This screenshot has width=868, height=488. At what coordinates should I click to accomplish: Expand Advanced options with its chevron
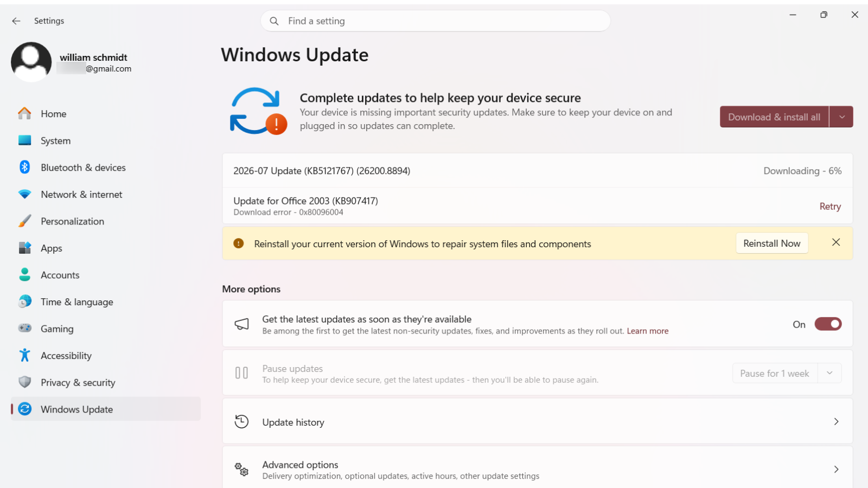[836, 469]
